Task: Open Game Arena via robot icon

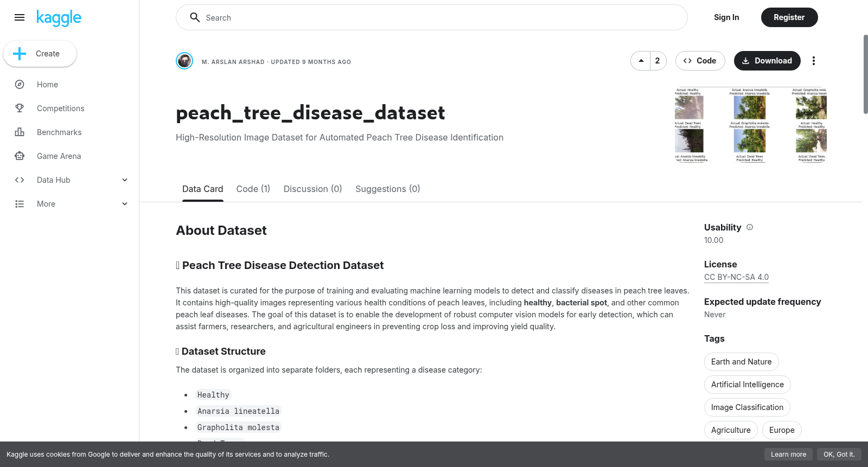Action: click(x=20, y=156)
